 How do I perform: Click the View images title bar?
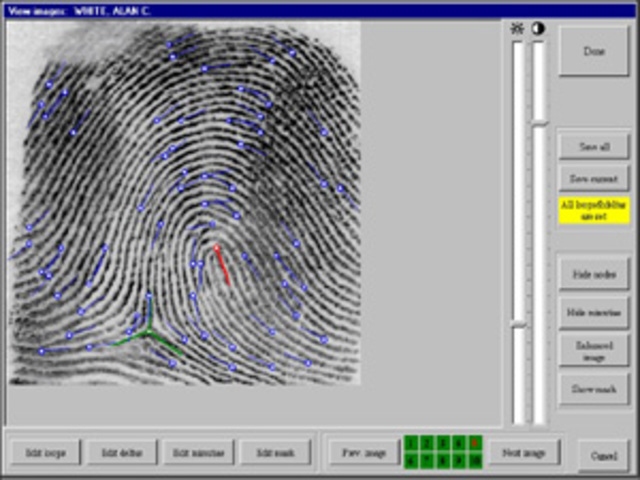click(320, 11)
